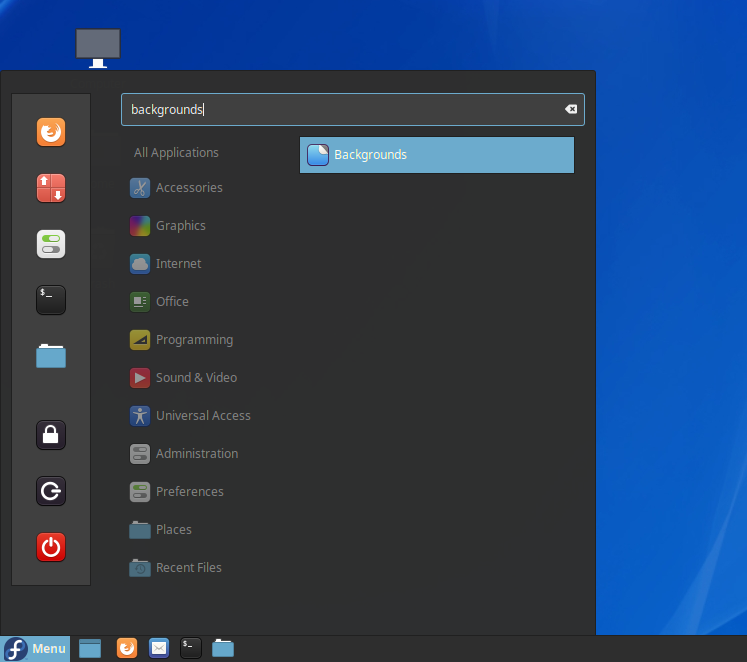This screenshot has height=662, width=747.
Task: Open the Sound & Video category
Action: coord(196,378)
